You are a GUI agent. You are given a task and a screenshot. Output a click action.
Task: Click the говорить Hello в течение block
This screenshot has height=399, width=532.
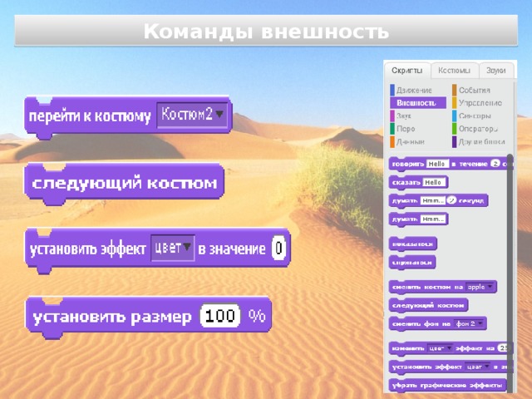point(451,164)
